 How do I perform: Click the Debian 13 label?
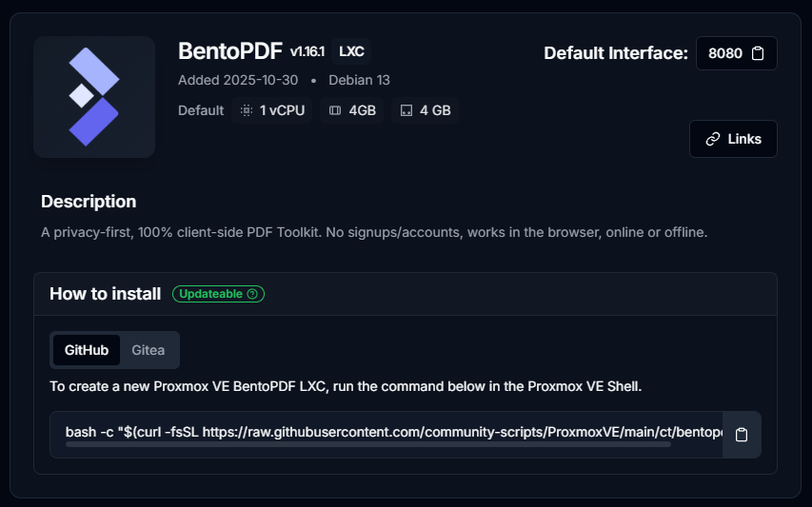pyautogui.click(x=359, y=80)
